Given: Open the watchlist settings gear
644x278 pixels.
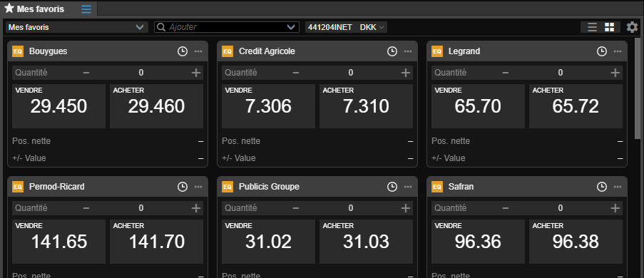Looking at the screenshot, I should (632, 28).
